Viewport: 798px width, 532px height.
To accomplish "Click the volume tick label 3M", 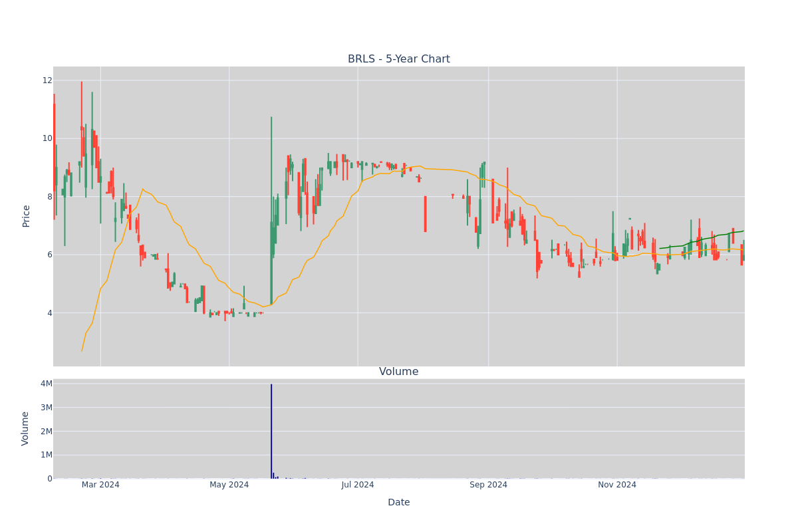I will pyautogui.click(x=47, y=408).
